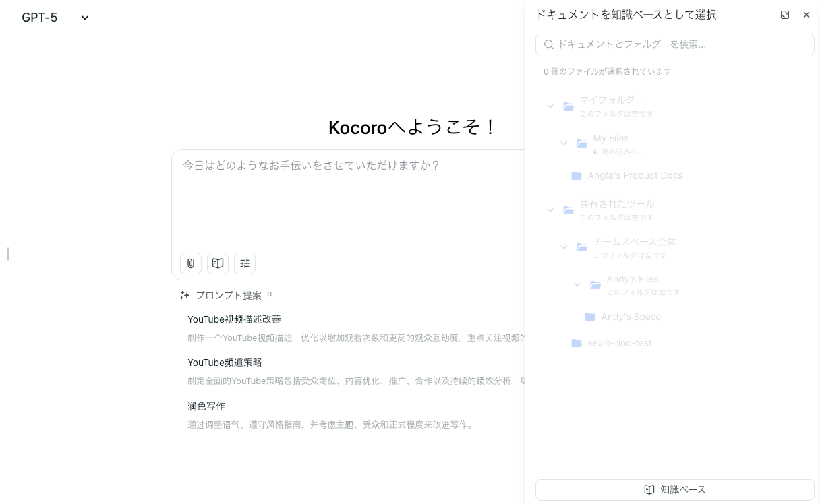Select the YouTube视频描述改善 prompt suggestion
The width and height of the screenshot is (820, 504).
(x=234, y=319)
